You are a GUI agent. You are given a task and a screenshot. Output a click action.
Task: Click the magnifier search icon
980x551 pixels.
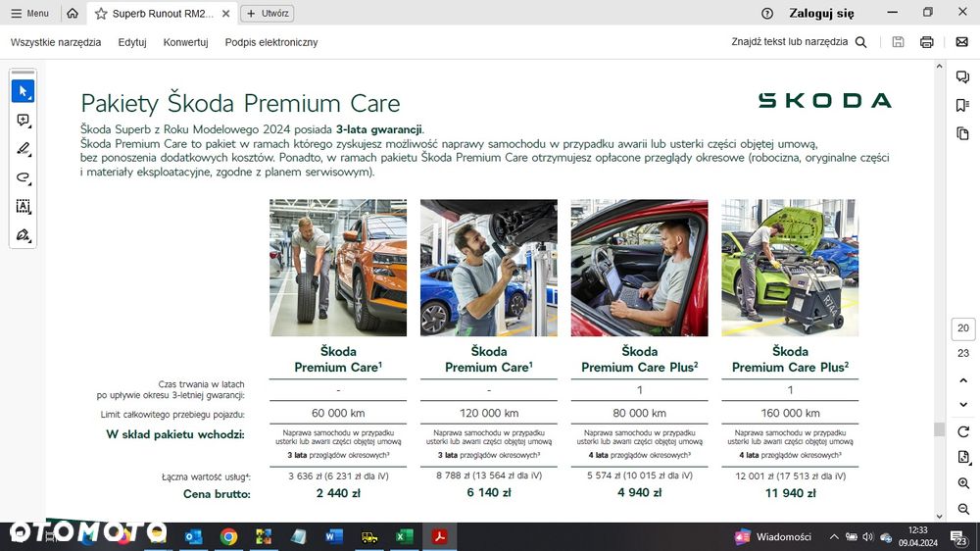861,42
